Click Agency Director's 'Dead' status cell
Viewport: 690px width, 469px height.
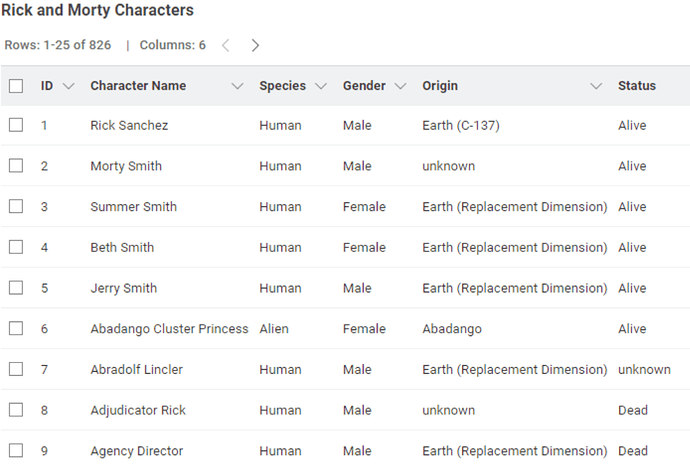(633, 451)
